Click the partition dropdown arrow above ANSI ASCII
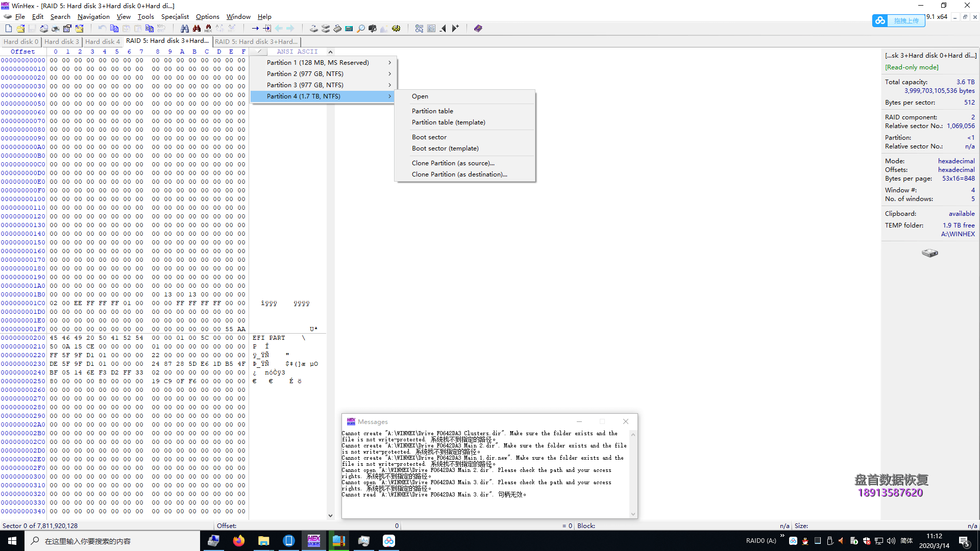 point(259,52)
